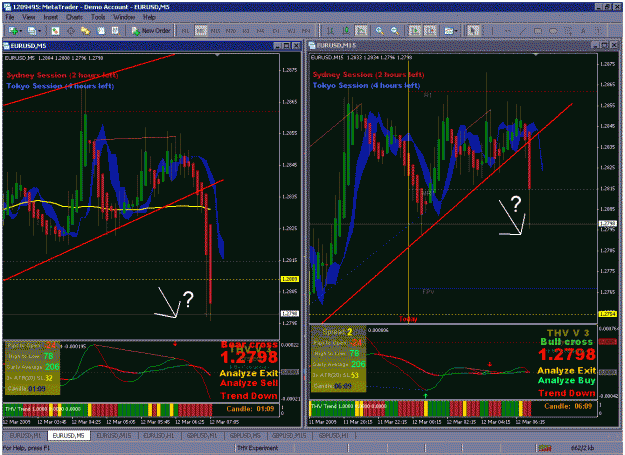The height and width of the screenshot is (455, 625).
Task: Switch chart period to H4
Action: click(x=260, y=31)
